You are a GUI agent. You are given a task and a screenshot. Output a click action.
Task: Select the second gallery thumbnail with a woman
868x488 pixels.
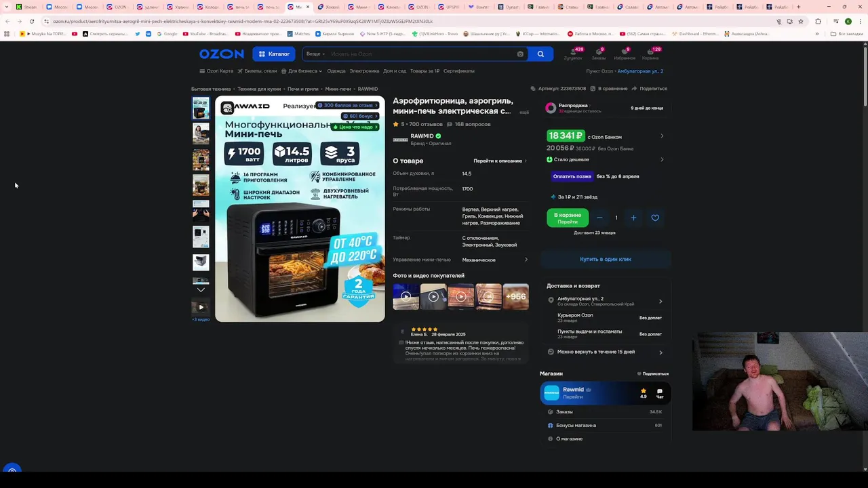point(201,134)
